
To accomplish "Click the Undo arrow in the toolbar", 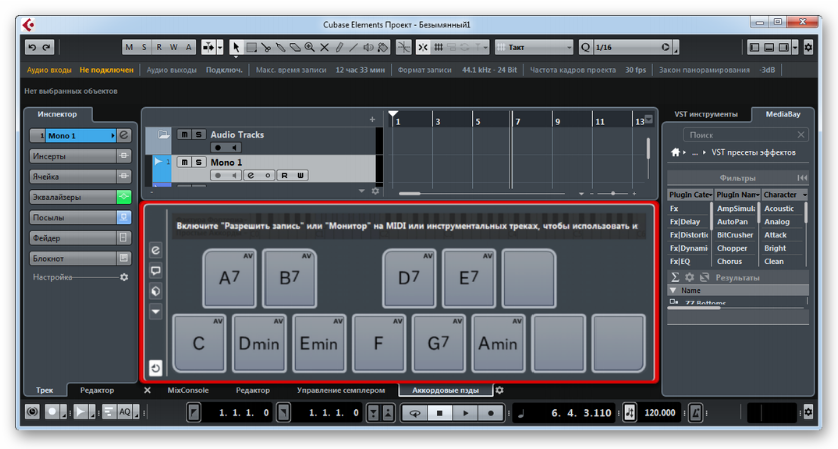I will (32, 47).
